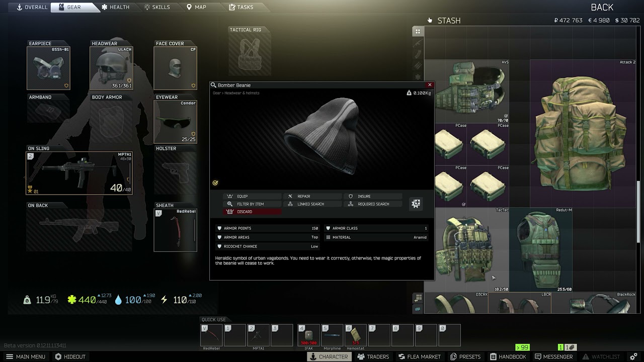Image resolution: width=644 pixels, height=362 pixels.
Task: Close the Bomber Beanie inspect window
Action: click(x=430, y=85)
